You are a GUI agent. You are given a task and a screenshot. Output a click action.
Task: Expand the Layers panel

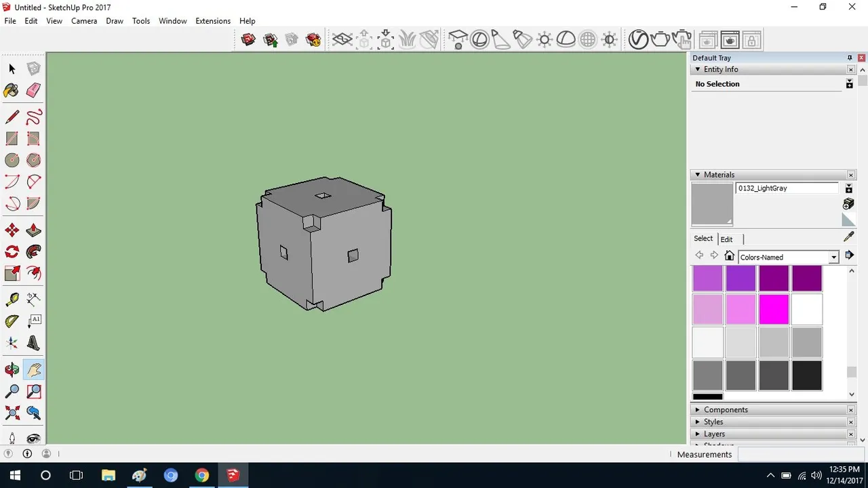[697, 434]
